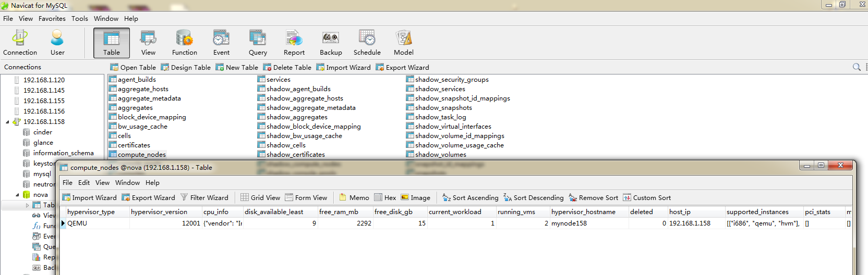Viewport: 868px width, 275px height.
Task: Apply Sort Ascending
Action: (x=471, y=197)
